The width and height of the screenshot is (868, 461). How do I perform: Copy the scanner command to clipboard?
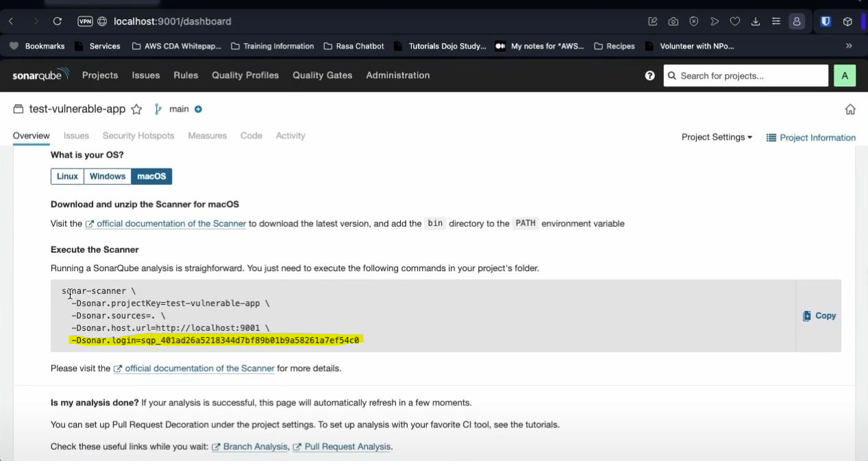819,315
